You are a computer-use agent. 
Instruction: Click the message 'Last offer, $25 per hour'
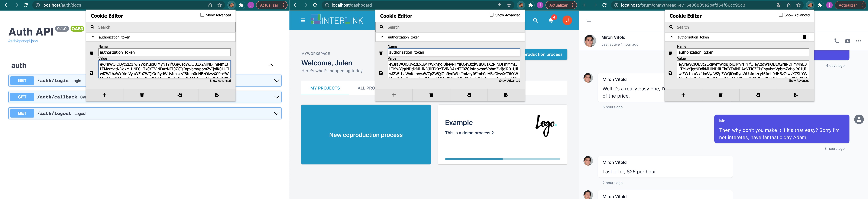[629, 172]
